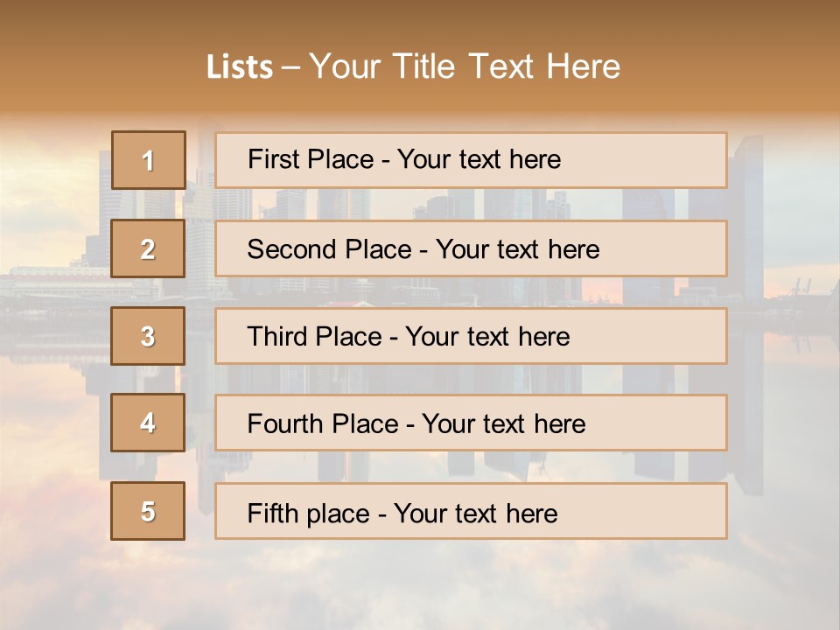Click "Your text here" in Fifth place row
The width and height of the screenshot is (840, 630).
(476, 513)
